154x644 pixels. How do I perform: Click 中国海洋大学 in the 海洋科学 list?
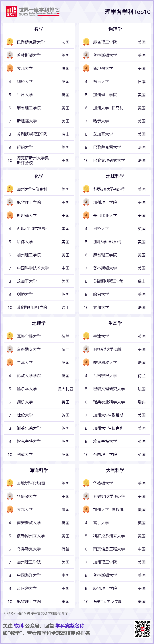(x=29, y=575)
